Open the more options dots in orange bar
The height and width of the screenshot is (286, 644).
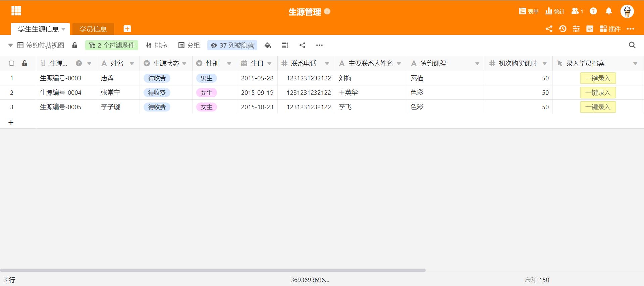tap(631, 29)
